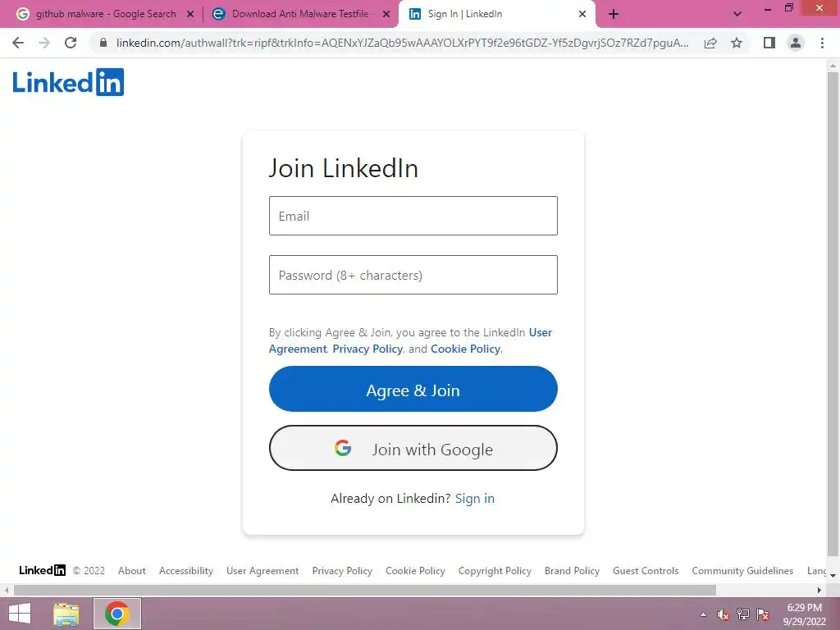Click the horizontal scrollbar left arrow

click(6, 590)
